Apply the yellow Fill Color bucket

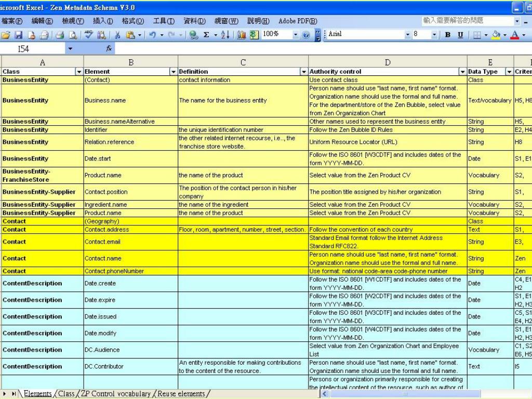coord(496,35)
